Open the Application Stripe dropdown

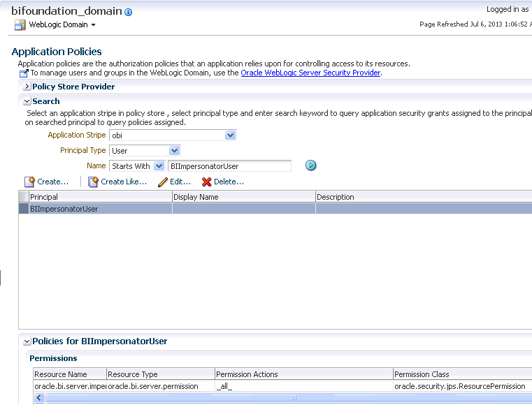231,135
